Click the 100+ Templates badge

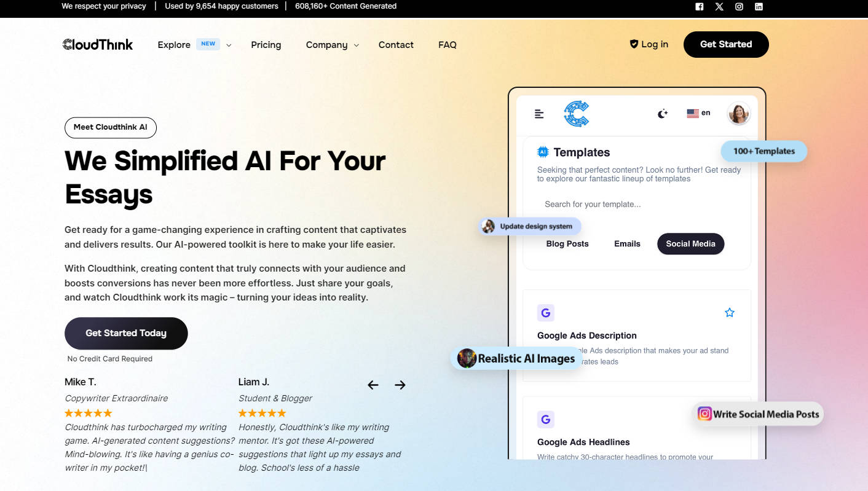pos(763,151)
